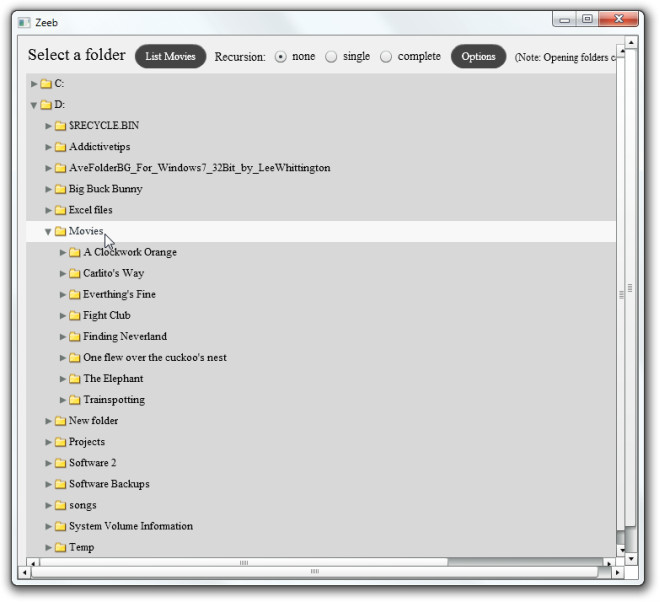Click the Carlito's Way folder icon
This screenshot has height=602, width=660.
75,273
